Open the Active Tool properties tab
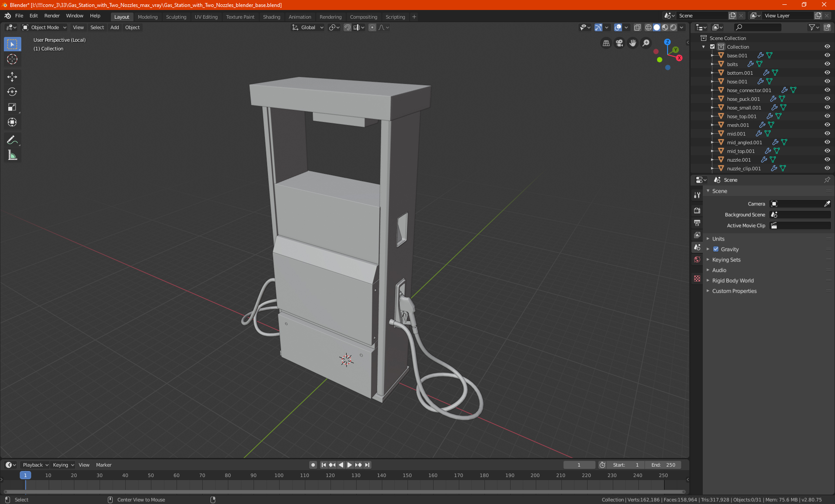835x504 pixels. pyautogui.click(x=697, y=195)
